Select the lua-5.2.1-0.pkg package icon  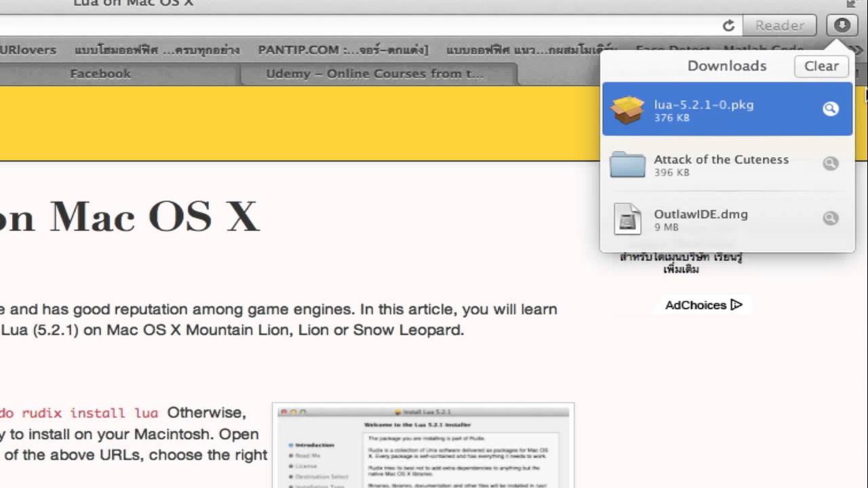[627, 109]
